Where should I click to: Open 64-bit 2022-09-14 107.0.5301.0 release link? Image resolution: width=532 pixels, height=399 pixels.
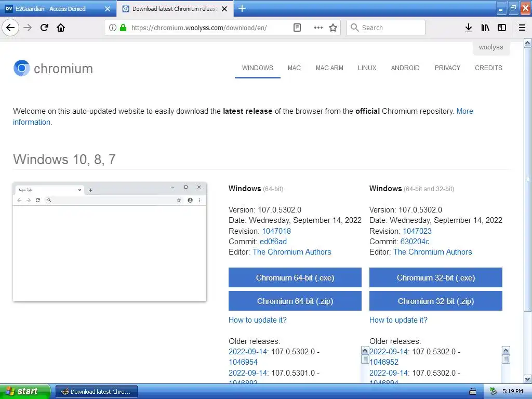(x=249, y=373)
